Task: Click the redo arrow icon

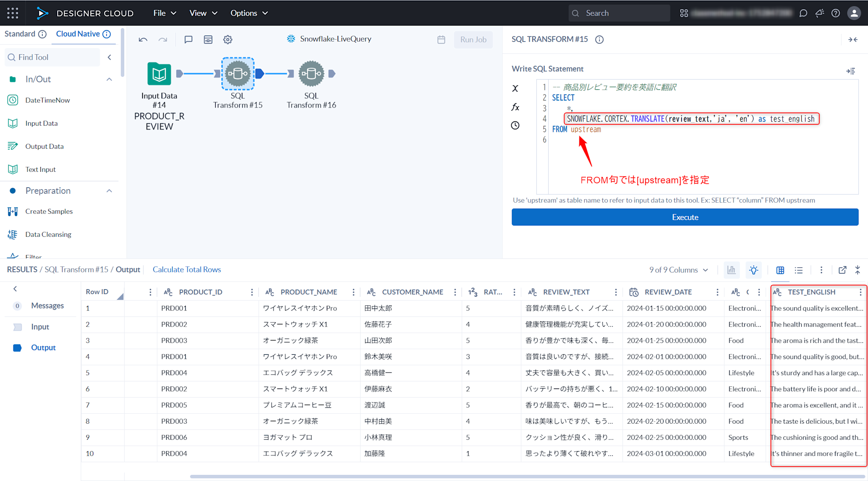Action: [163, 39]
